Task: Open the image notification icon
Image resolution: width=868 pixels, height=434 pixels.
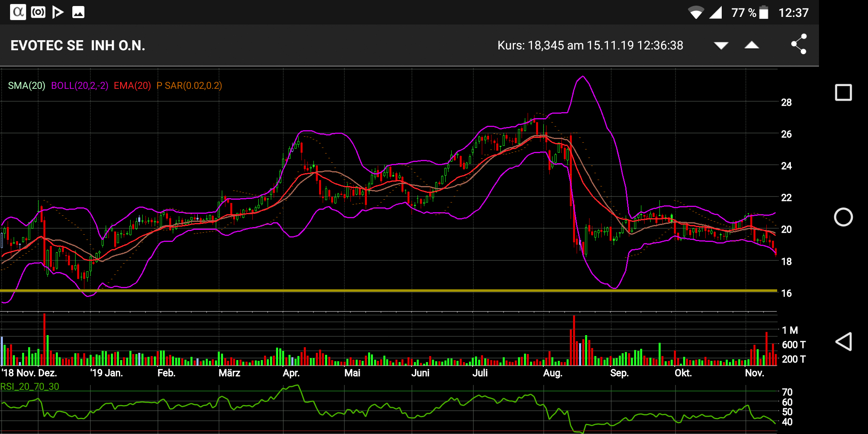Action: pyautogui.click(x=78, y=12)
